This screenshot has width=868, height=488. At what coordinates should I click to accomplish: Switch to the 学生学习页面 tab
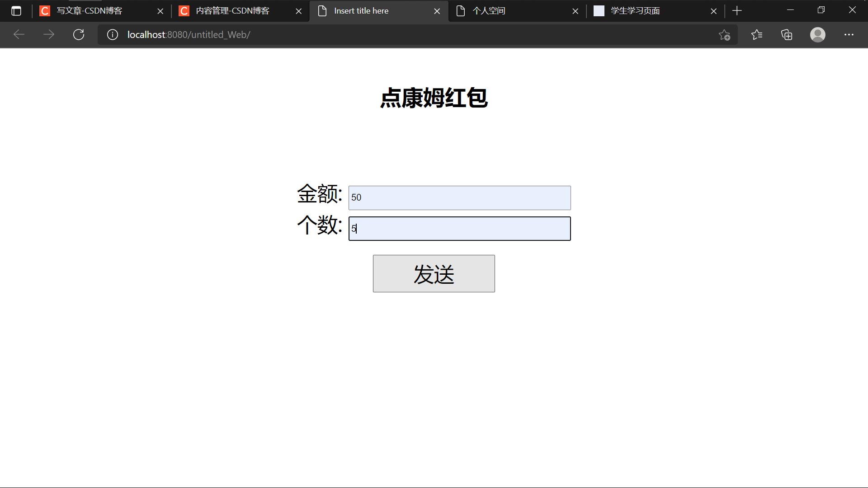[x=656, y=11]
